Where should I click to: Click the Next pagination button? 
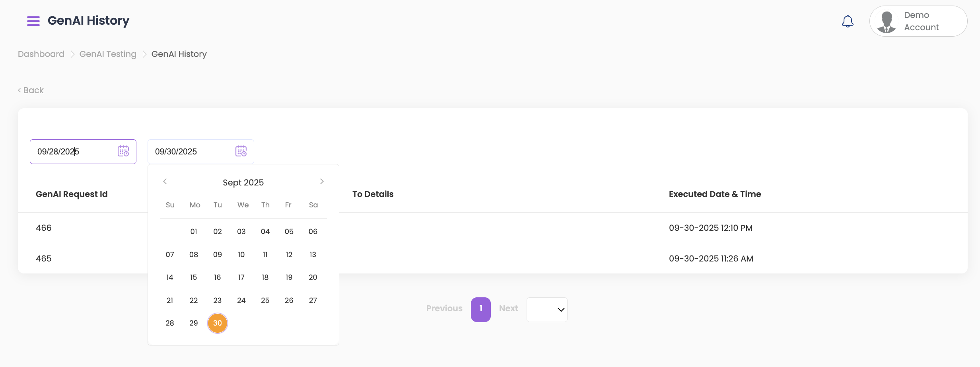[508, 308]
